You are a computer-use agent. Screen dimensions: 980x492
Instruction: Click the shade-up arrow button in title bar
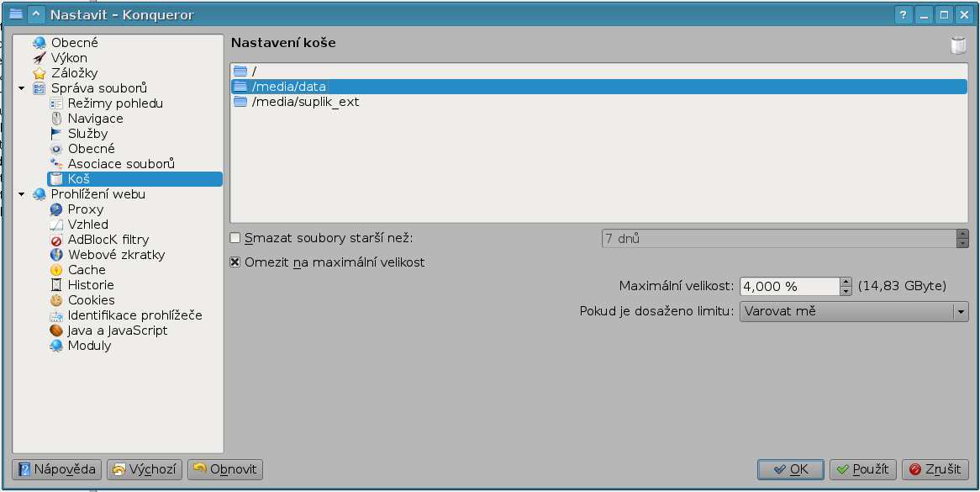pos(37,14)
